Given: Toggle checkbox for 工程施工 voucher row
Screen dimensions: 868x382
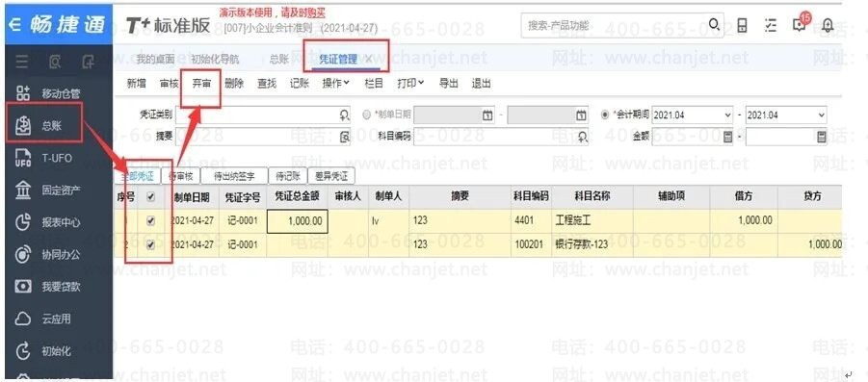Looking at the screenshot, I should click(x=150, y=220).
